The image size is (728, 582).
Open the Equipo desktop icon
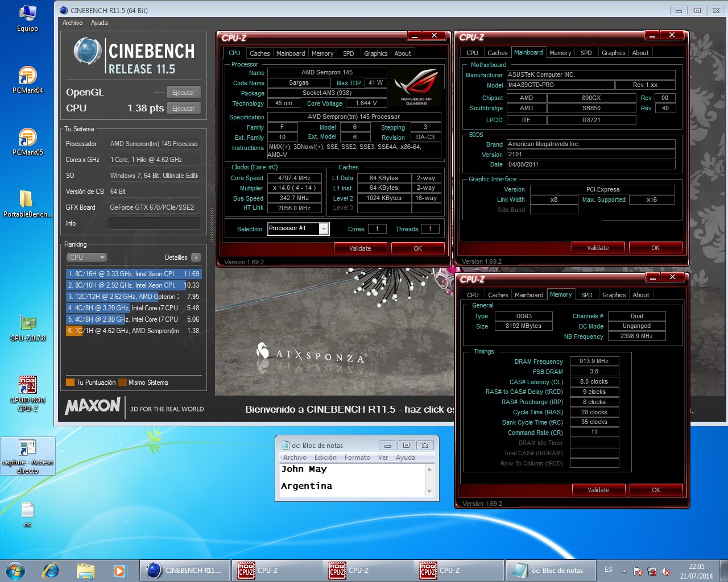click(27, 18)
